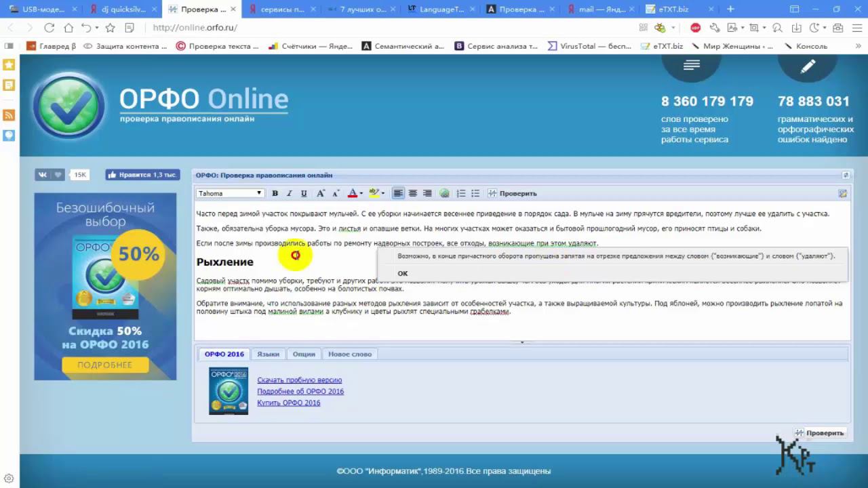Apply bold formatting in editor toolbar
This screenshot has width=868, height=488.
pos(275,193)
